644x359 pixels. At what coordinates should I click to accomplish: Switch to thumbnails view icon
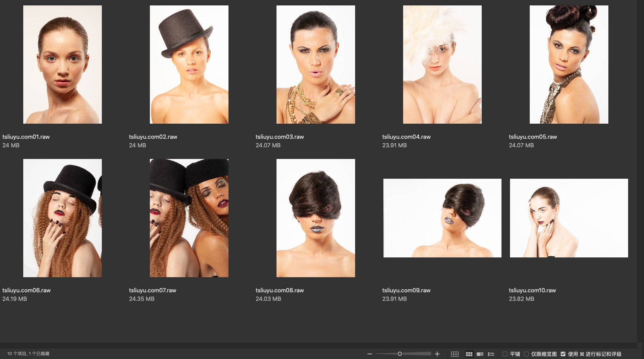coord(469,354)
